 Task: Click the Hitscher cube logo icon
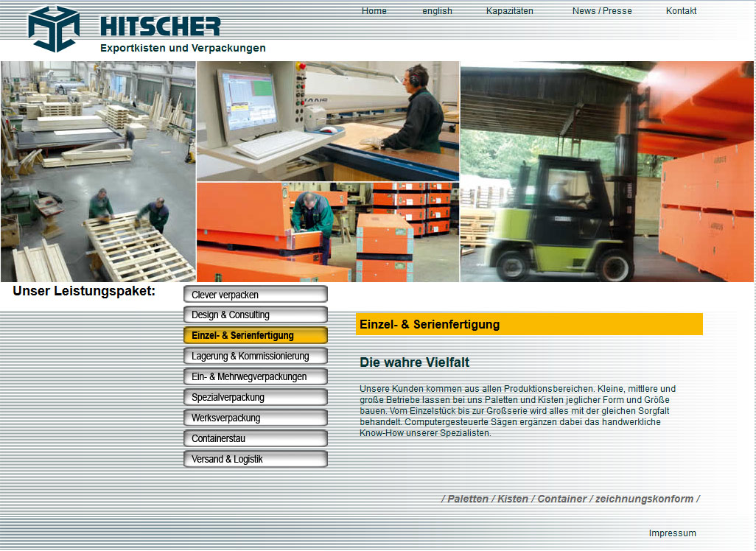point(54,29)
